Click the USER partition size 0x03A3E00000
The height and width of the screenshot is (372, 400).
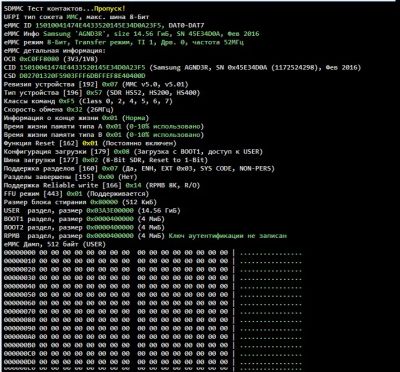click(110, 211)
